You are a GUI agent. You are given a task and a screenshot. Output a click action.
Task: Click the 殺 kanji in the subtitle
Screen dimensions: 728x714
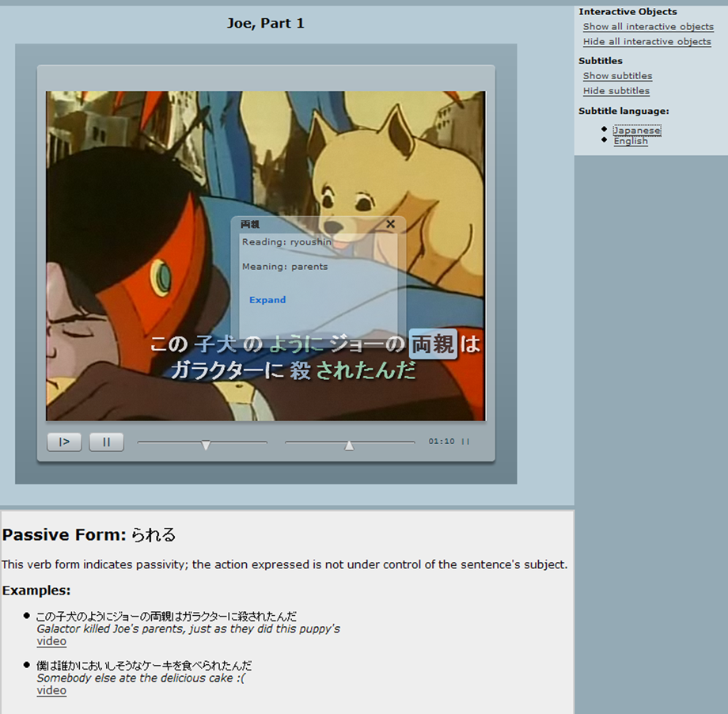[x=300, y=370]
